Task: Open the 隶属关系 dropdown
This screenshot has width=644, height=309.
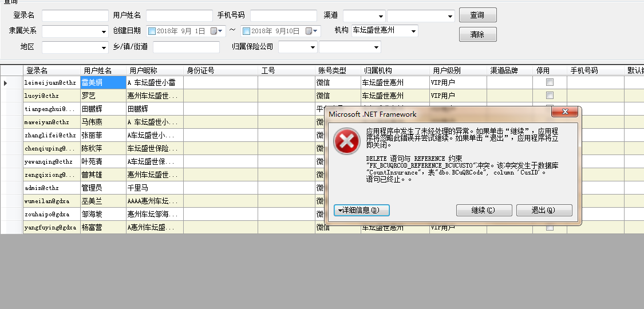Action: coord(104,31)
